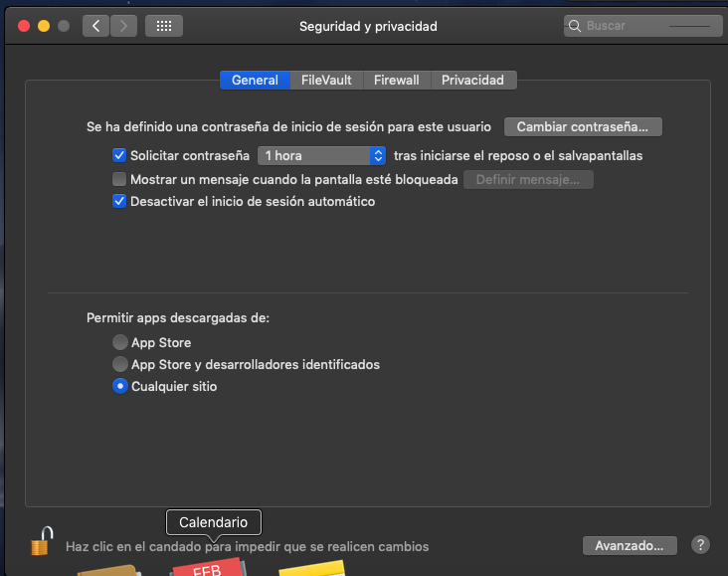This screenshot has height=576, width=728.
Task: Choose App Store y desarrolladores identificados
Action: [120, 364]
